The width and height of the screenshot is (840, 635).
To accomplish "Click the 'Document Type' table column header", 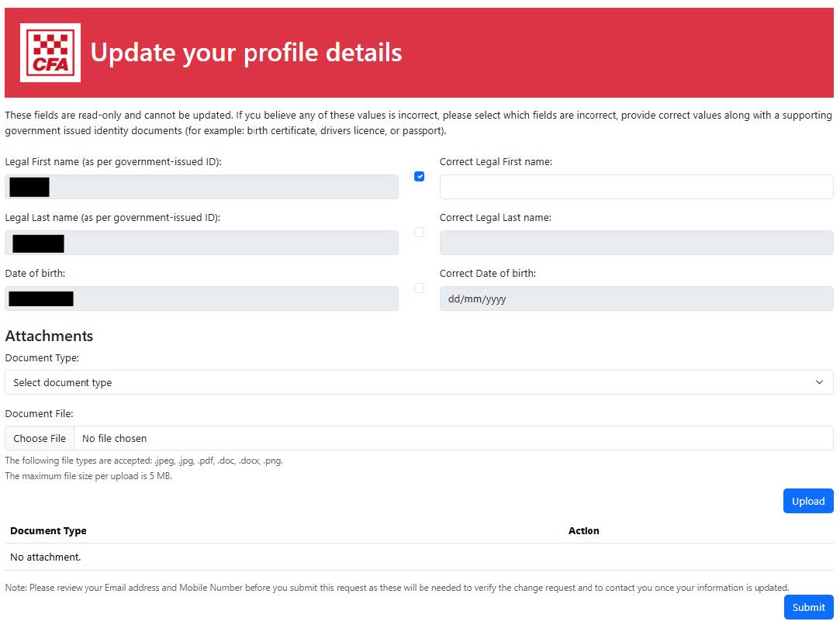I will (x=48, y=530).
